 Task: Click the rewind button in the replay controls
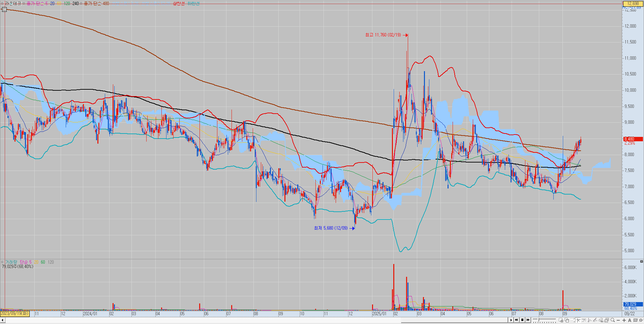click(x=516, y=320)
